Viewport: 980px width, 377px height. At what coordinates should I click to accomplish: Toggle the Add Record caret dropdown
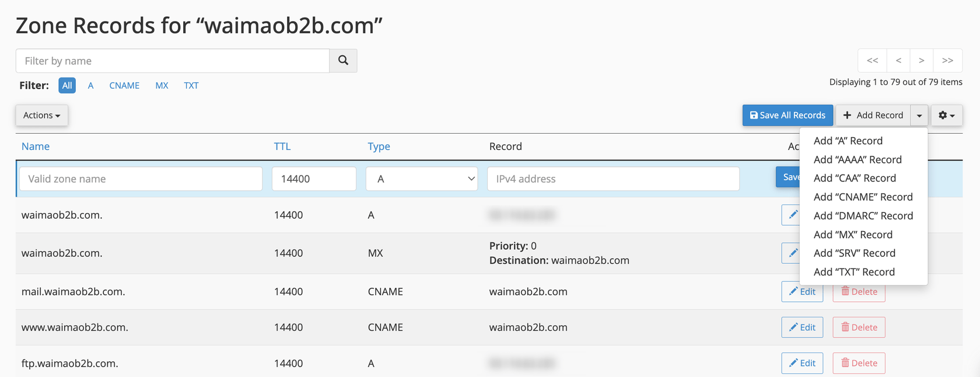coord(919,115)
